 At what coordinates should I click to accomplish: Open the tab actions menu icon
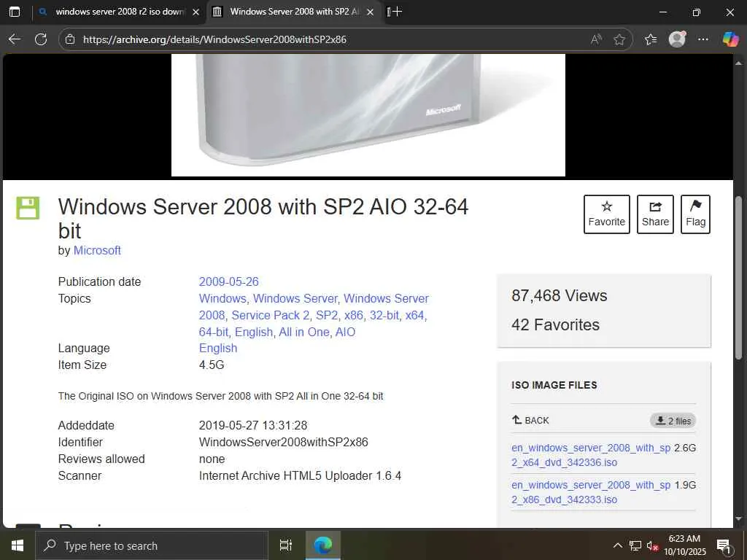click(x=15, y=12)
